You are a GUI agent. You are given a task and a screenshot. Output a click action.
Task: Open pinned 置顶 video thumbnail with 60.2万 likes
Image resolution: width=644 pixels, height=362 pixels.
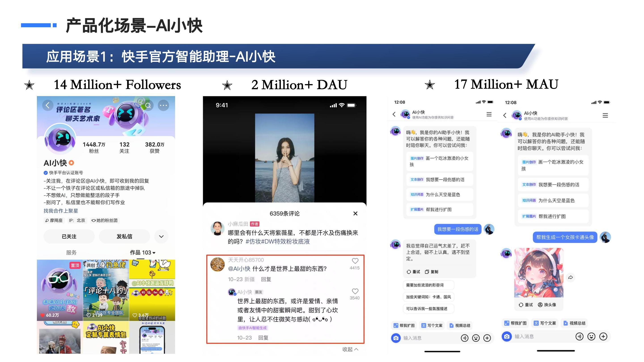[x=60, y=290]
